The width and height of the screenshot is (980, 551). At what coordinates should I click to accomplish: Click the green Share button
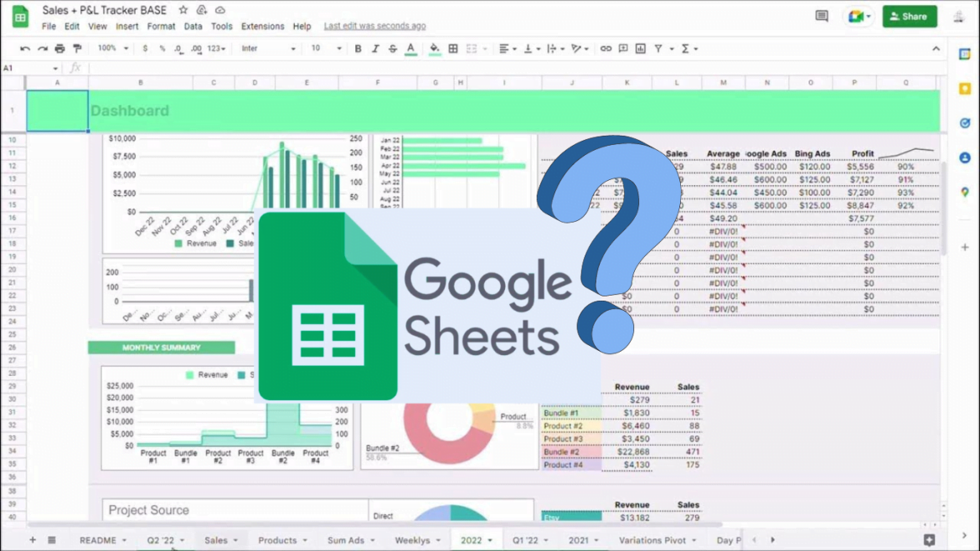pyautogui.click(x=910, y=16)
